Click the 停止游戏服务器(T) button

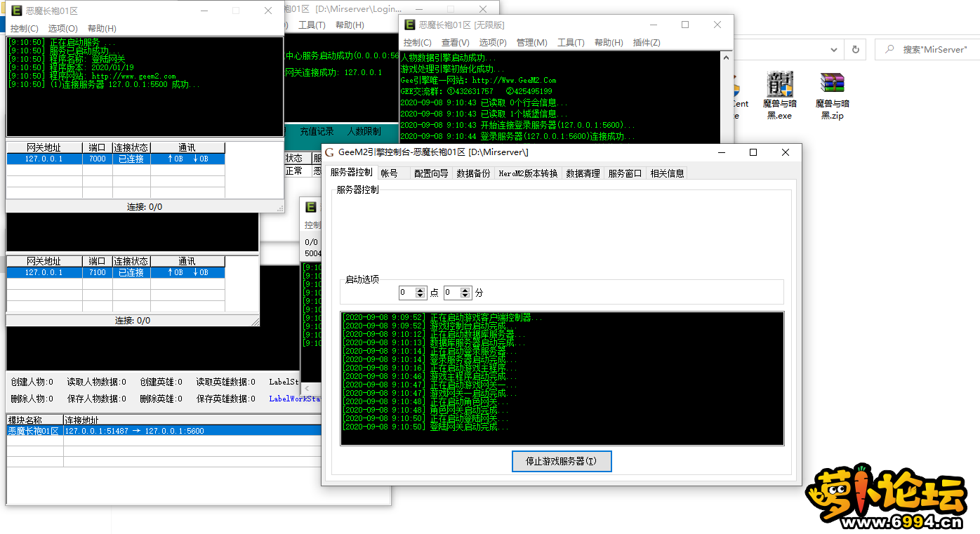562,461
